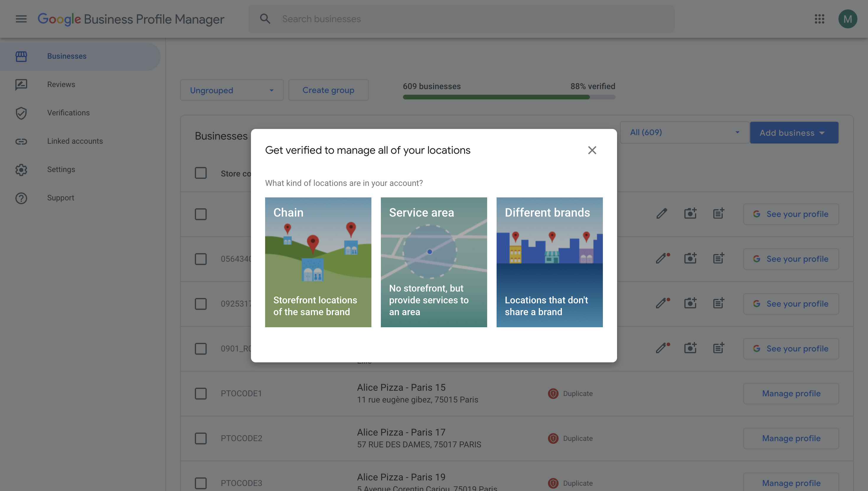Check the PTOCODE1 row checkbox
This screenshot has height=491, width=868.
pyautogui.click(x=201, y=394)
